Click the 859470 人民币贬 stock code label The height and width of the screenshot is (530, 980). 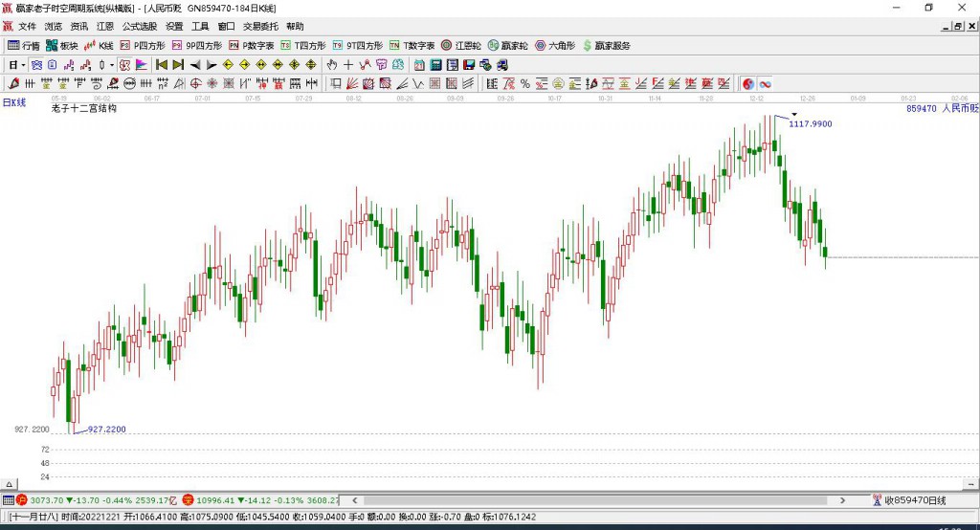click(942, 108)
